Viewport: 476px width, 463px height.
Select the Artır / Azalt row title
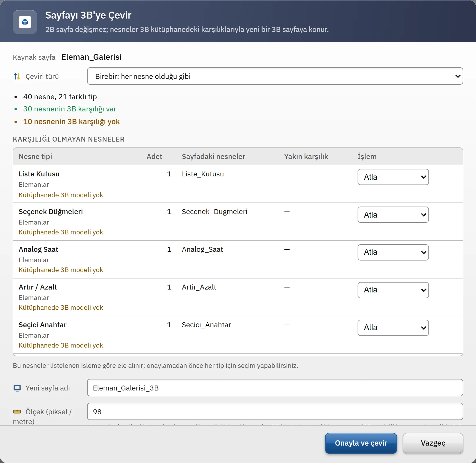pos(38,287)
